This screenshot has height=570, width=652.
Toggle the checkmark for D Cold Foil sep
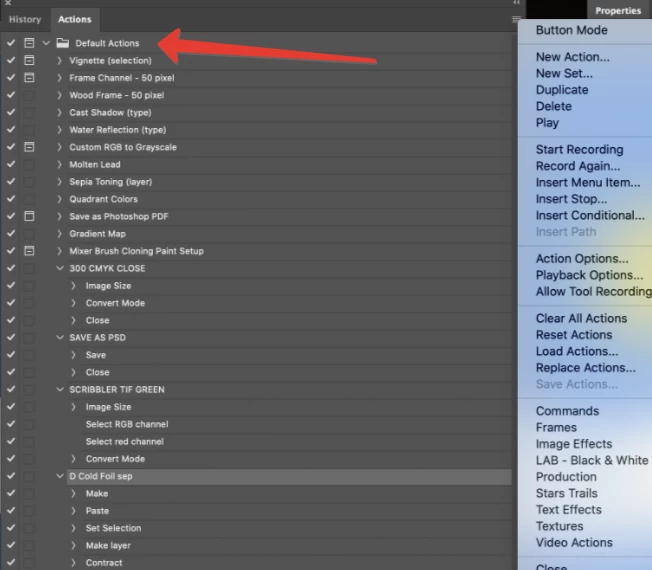coord(11,476)
